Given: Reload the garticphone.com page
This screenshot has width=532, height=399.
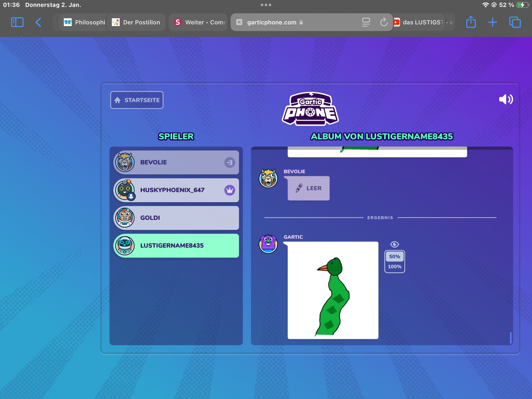Looking at the screenshot, I should coord(383,22).
